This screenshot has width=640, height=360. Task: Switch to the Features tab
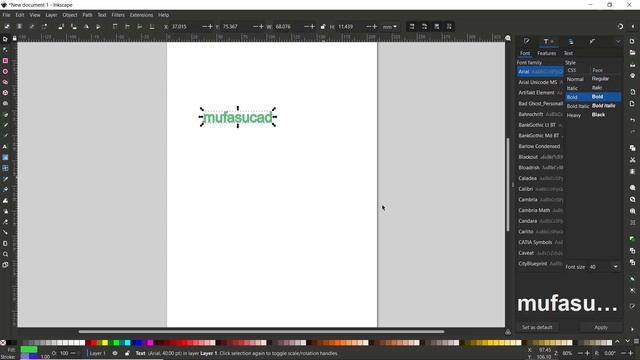pyautogui.click(x=547, y=53)
